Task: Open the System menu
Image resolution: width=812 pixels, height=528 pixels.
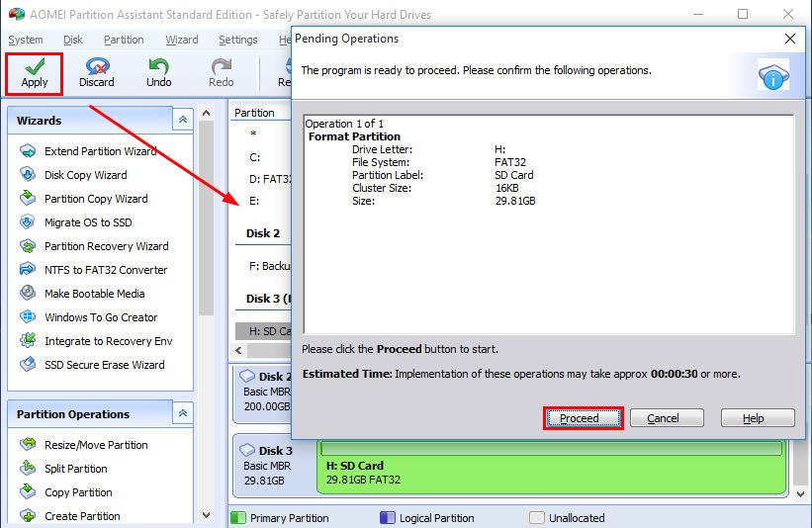Action: pyautogui.click(x=26, y=40)
